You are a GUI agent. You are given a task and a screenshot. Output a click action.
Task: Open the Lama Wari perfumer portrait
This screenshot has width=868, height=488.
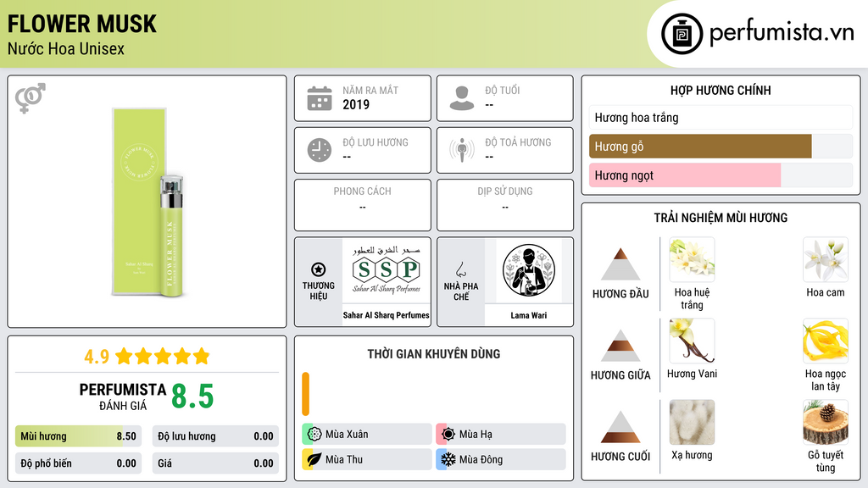coord(529,270)
